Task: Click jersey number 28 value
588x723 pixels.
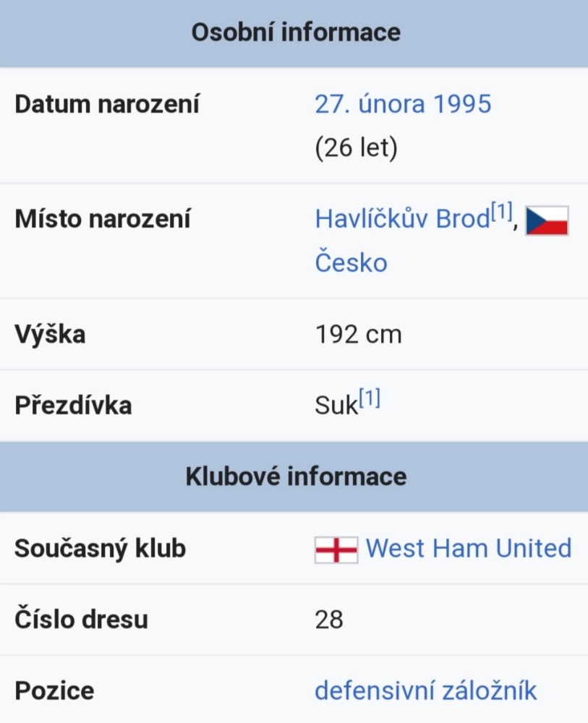Action: pyautogui.click(x=329, y=620)
